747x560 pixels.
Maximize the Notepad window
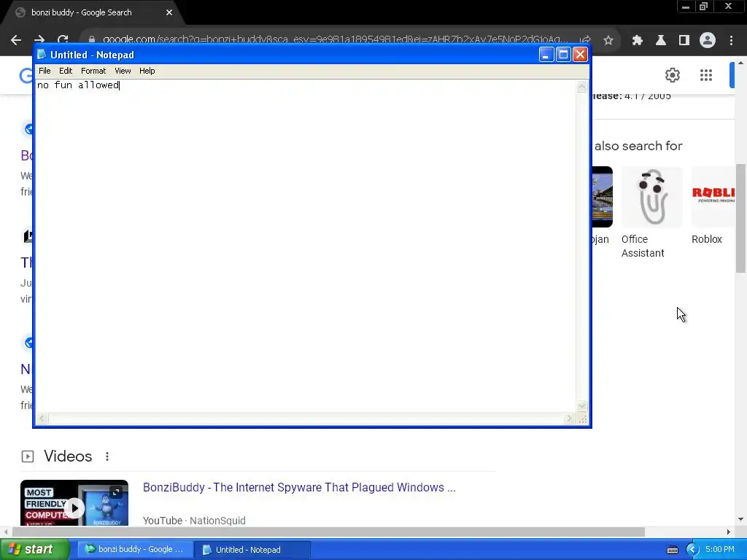[x=563, y=55]
